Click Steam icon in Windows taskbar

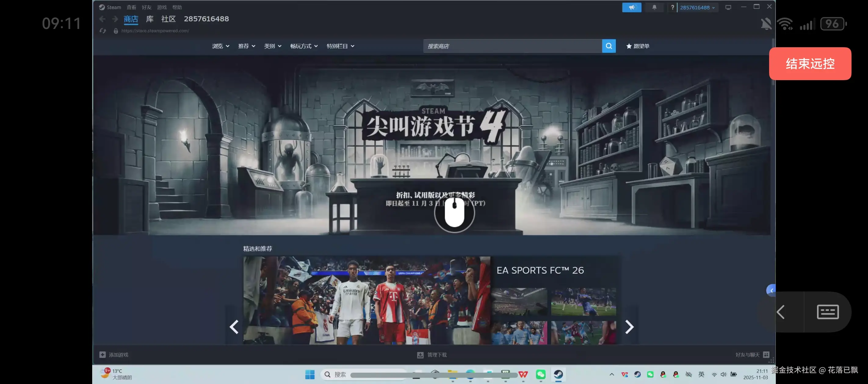pyautogui.click(x=558, y=374)
